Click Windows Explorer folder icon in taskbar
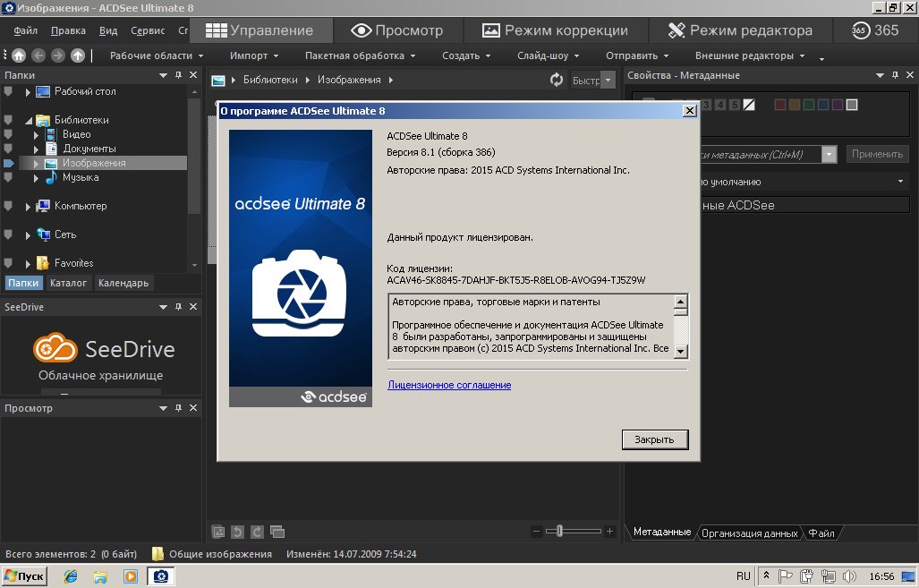This screenshot has height=588, width=919. [x=100, y=576]
